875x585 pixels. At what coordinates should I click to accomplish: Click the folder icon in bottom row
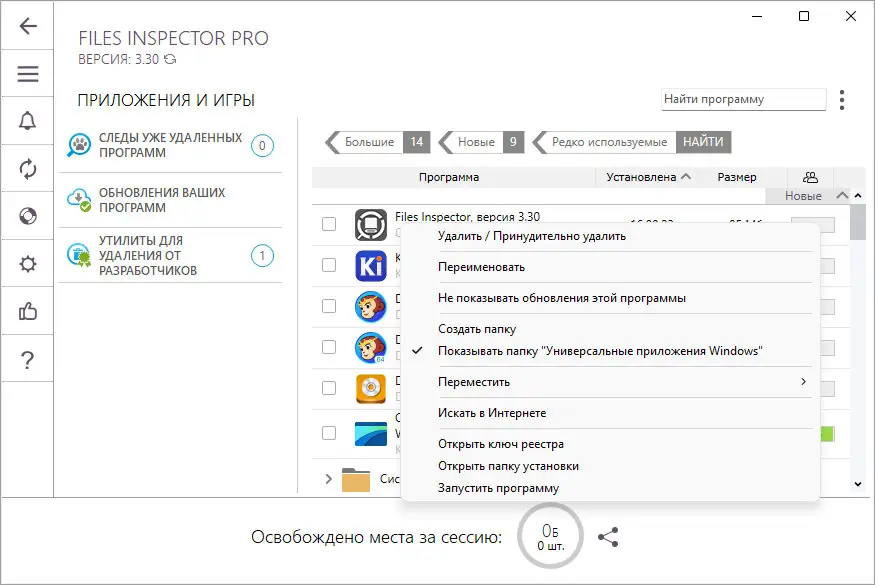(x=356, y=479)
